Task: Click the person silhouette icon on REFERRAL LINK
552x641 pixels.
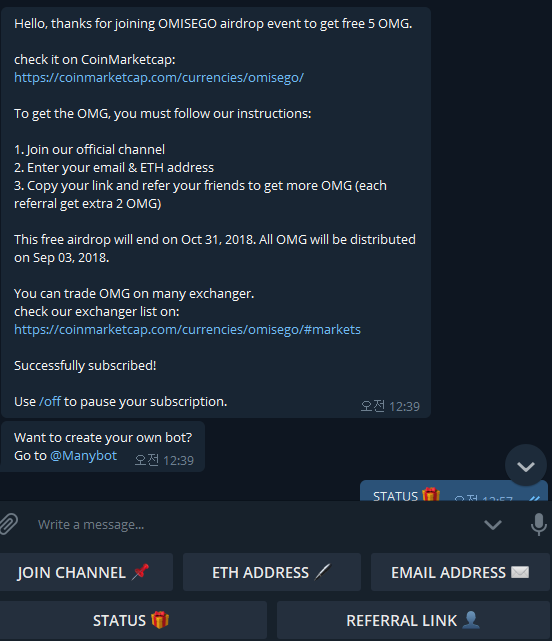Action: click(x=471, y=620)
